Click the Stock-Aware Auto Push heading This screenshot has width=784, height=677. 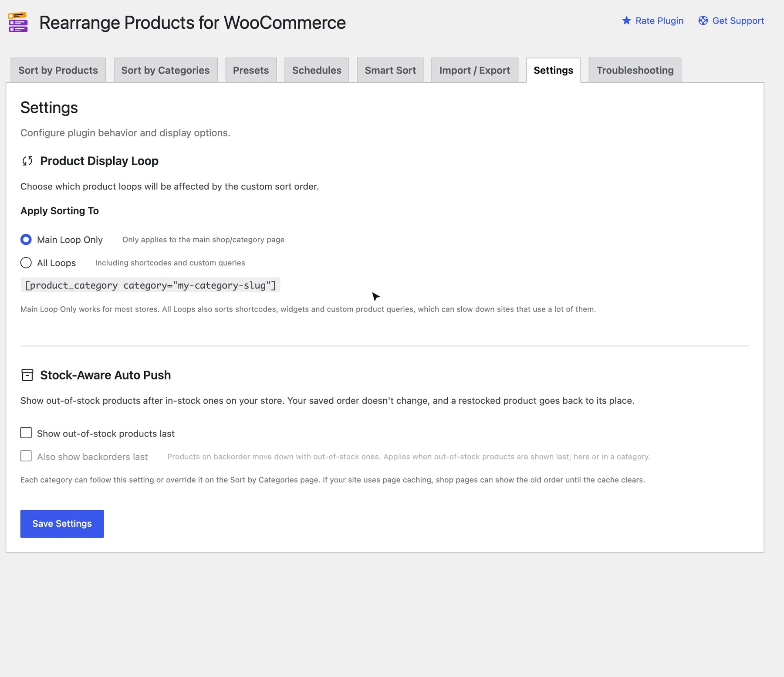coord(105,375)
